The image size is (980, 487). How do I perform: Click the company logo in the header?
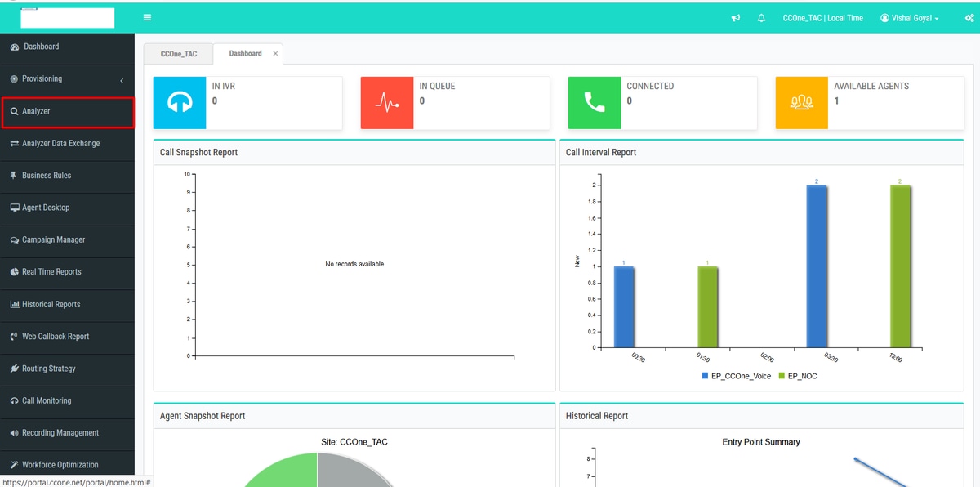[67, 18]
